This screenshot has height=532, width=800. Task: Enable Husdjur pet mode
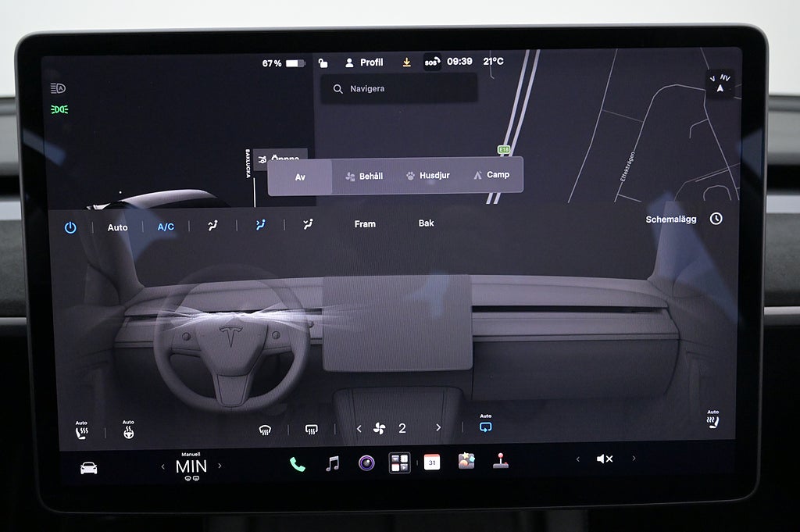point(428,176)
